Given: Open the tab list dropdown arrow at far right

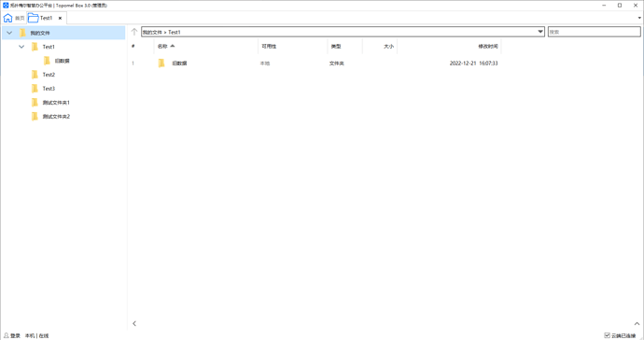Looking at the screenshot, I should click(x=639, y=18).
